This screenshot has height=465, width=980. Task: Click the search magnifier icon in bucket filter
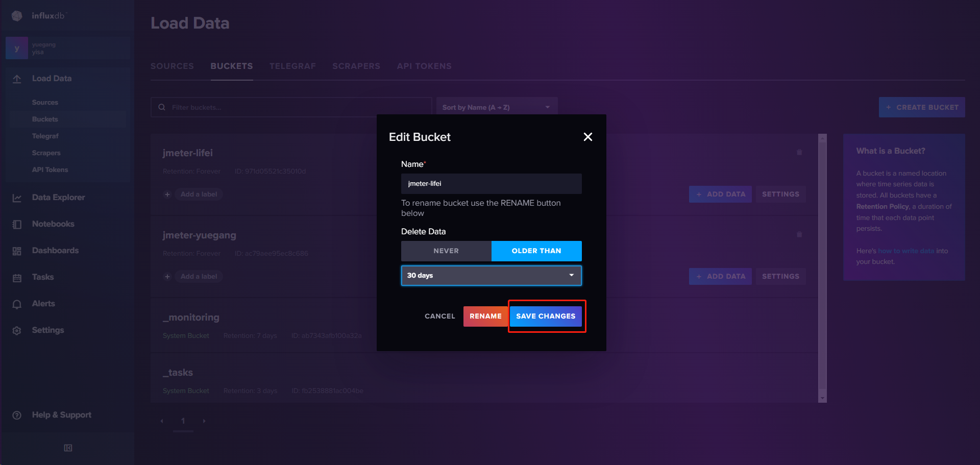point(162,107)
